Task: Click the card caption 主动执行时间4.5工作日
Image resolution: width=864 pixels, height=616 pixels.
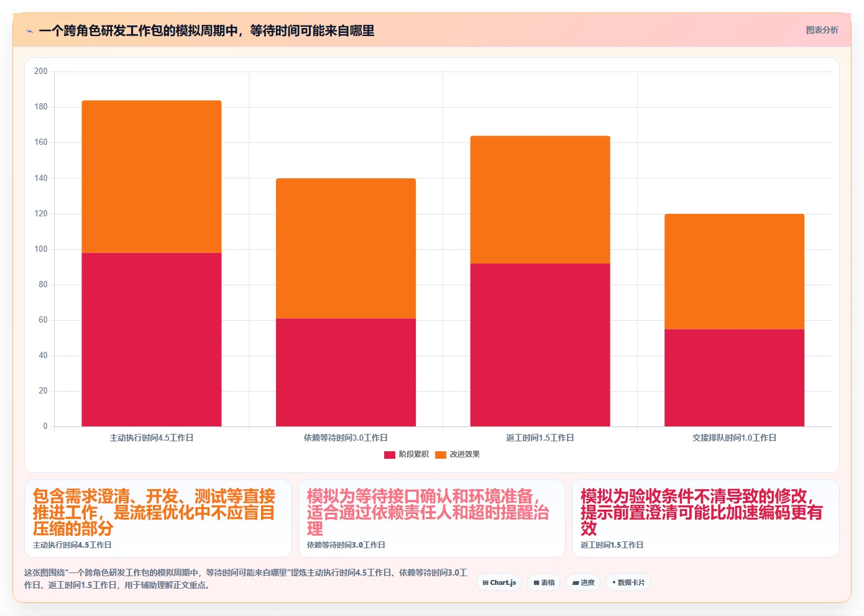Action: pyautogui.click(x=72, y=545)
